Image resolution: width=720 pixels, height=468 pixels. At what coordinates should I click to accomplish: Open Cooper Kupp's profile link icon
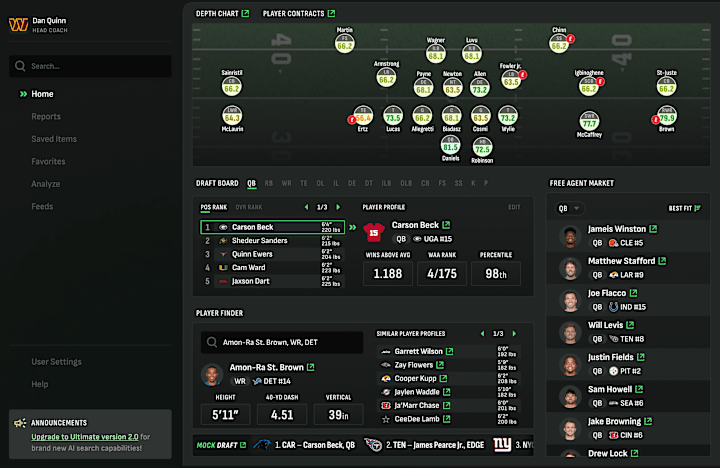pyautogui.click(x=443, y=378)
